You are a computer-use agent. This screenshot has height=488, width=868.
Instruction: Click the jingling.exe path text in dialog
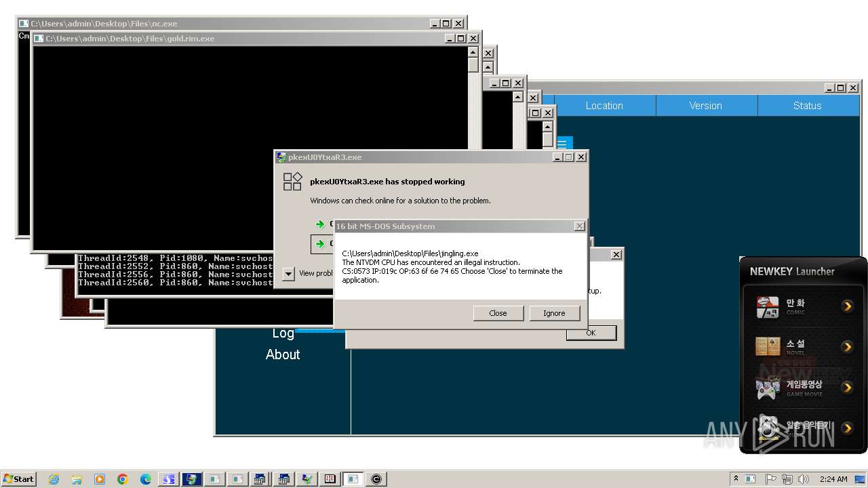click(410, 253)
